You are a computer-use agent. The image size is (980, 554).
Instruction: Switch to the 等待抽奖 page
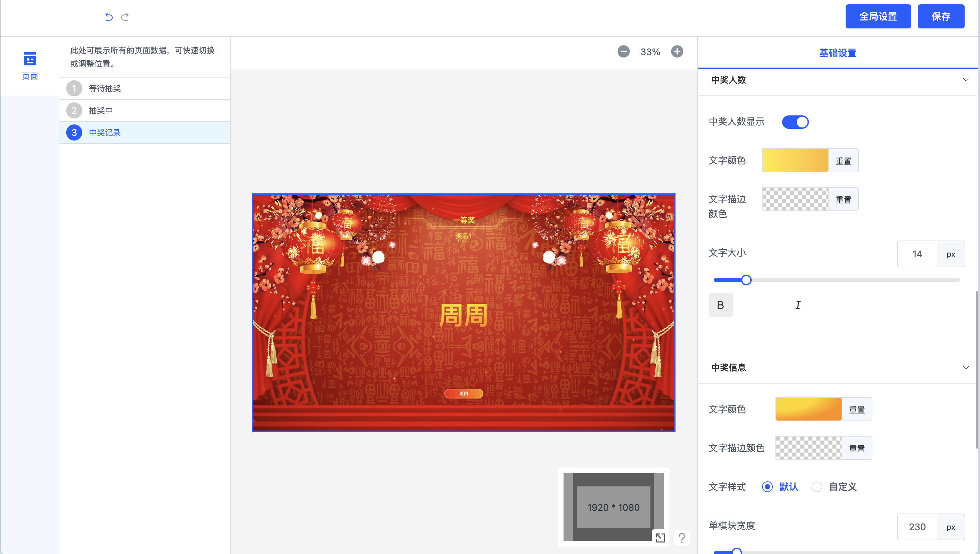pyautogui.click(x=105, y=88)
